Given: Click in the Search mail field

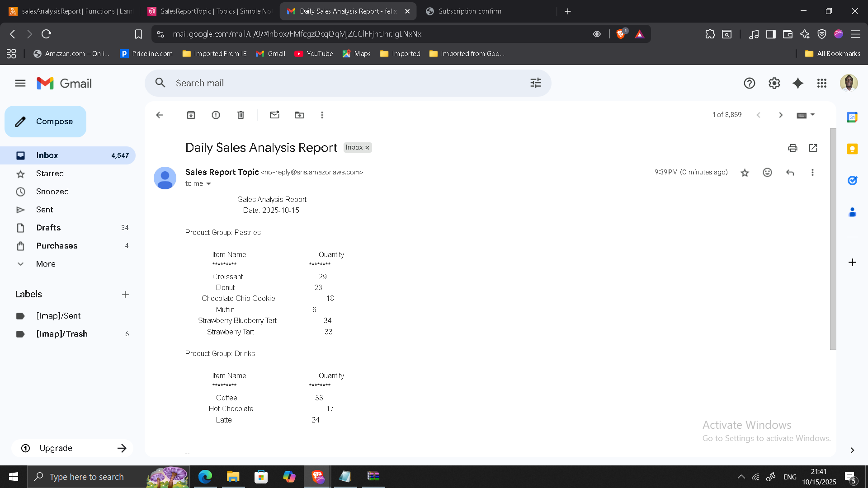Looking at the screenshot, I should tap(316, 83).
